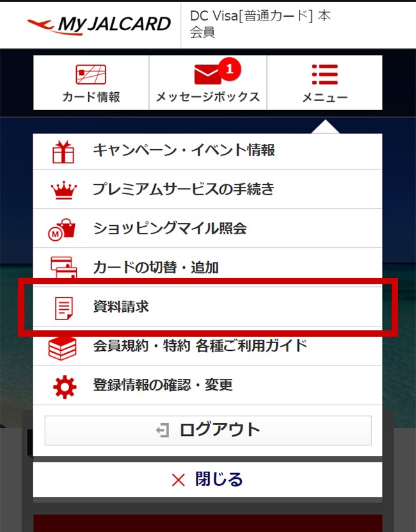Click the stacked books guide icon
The width and height of the screenshot is (416, 532).
62,348
